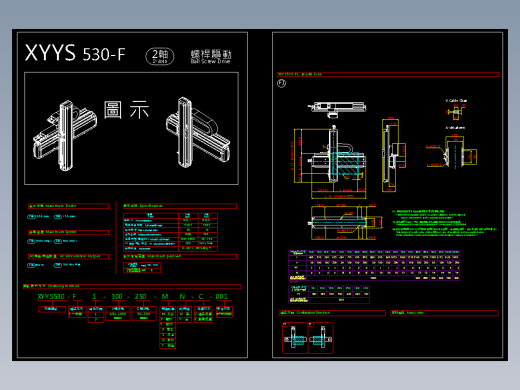
Task: Click the 001 value in ordering code
Action: (221, 297)
